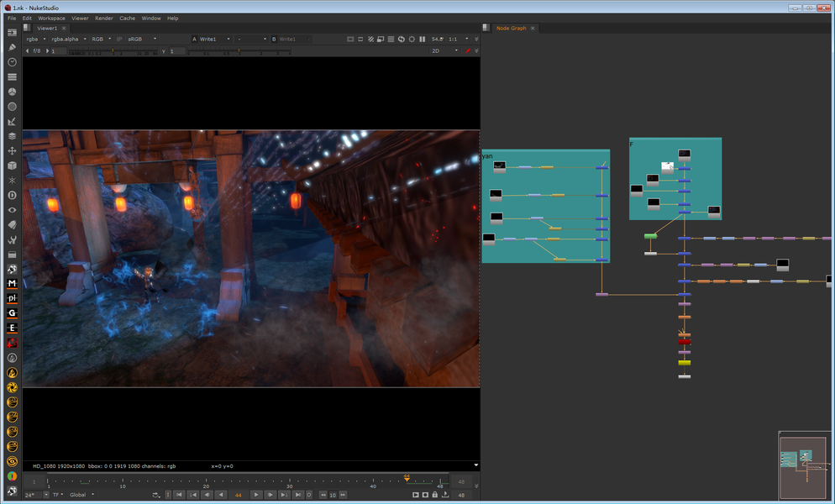
Task: Open the Draw nodes menu
Action: (x=12, y=47)
